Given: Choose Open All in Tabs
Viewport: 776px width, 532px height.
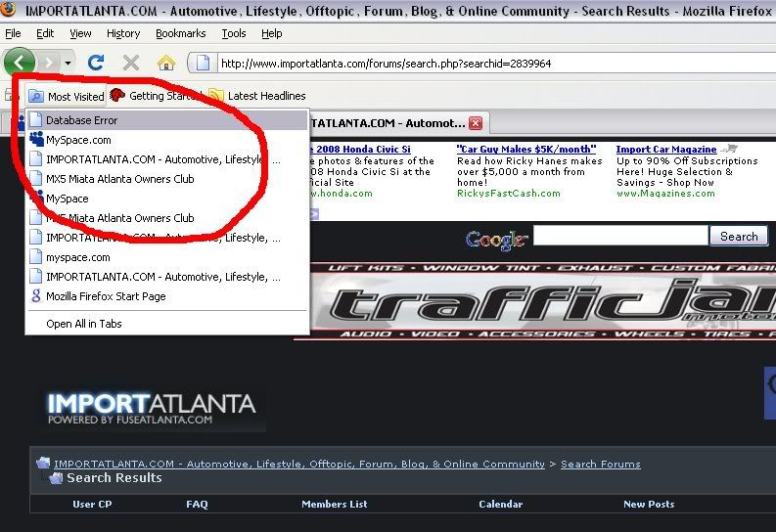Looking at the screenshot, I should [84, 324].
